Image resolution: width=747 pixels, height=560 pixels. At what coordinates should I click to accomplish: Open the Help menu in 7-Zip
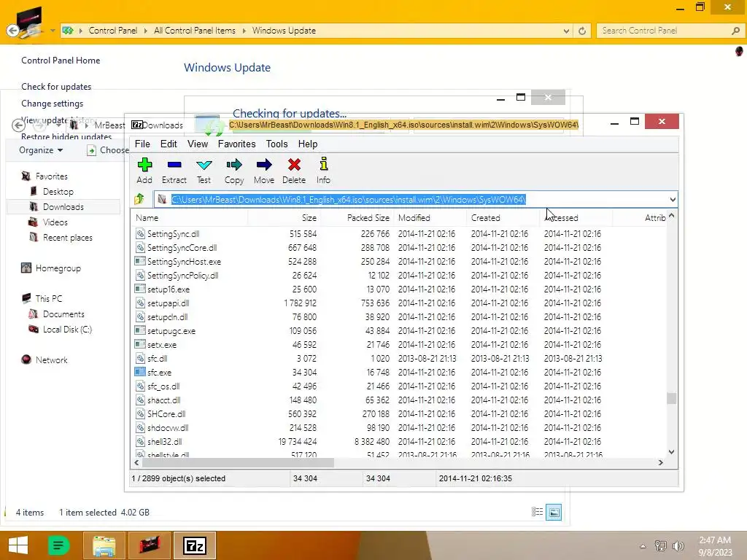coord(308,144)
